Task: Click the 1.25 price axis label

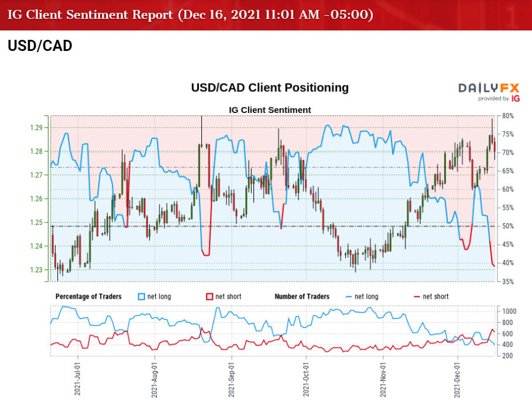Action: point(36,223)
